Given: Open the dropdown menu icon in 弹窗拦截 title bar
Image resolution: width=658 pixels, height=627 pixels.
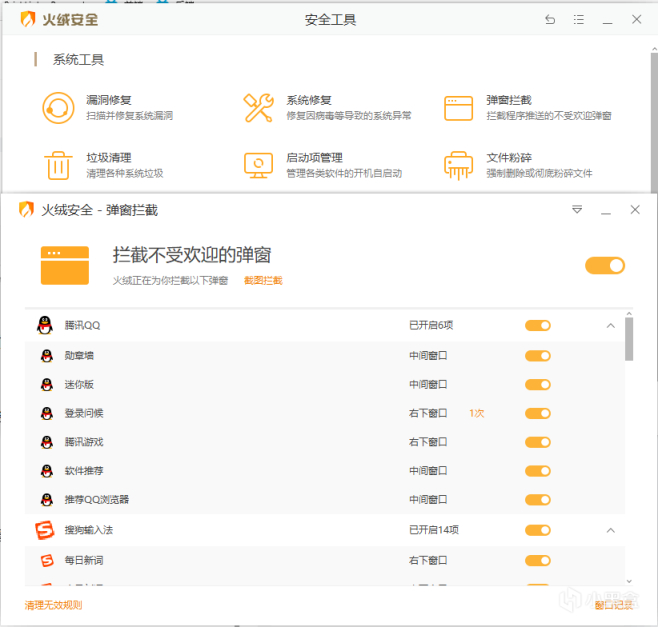Looking at the screenshot, I should click(577, 209).
